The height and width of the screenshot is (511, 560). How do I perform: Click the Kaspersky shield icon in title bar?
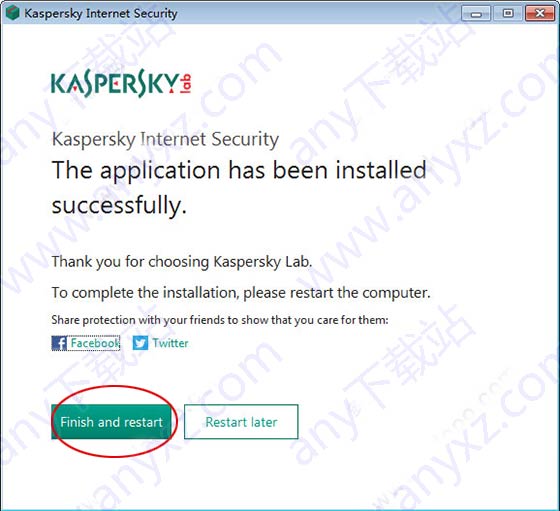pos(12,13)
